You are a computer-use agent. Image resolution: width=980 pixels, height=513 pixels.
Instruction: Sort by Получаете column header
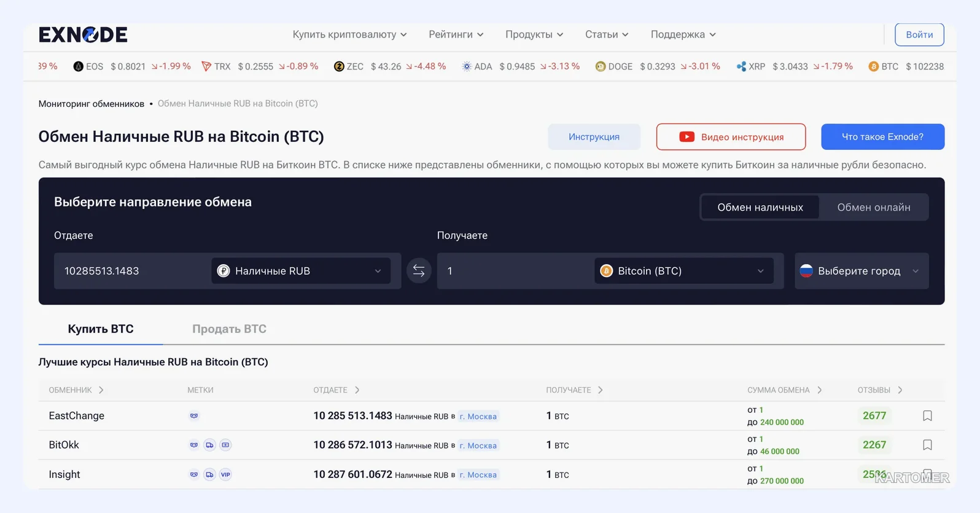pyautogui.click(x=575, y=390)
